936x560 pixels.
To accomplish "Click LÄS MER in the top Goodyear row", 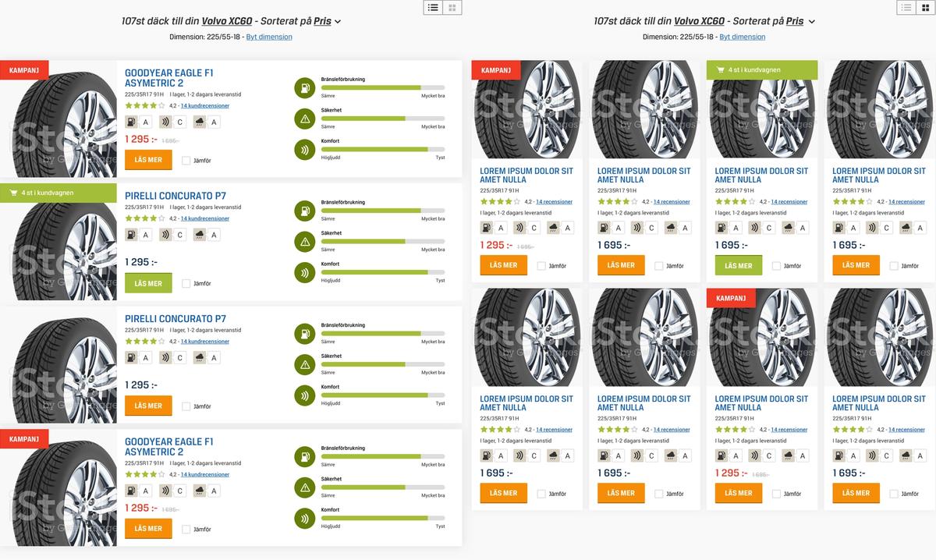I will (148, 160).
